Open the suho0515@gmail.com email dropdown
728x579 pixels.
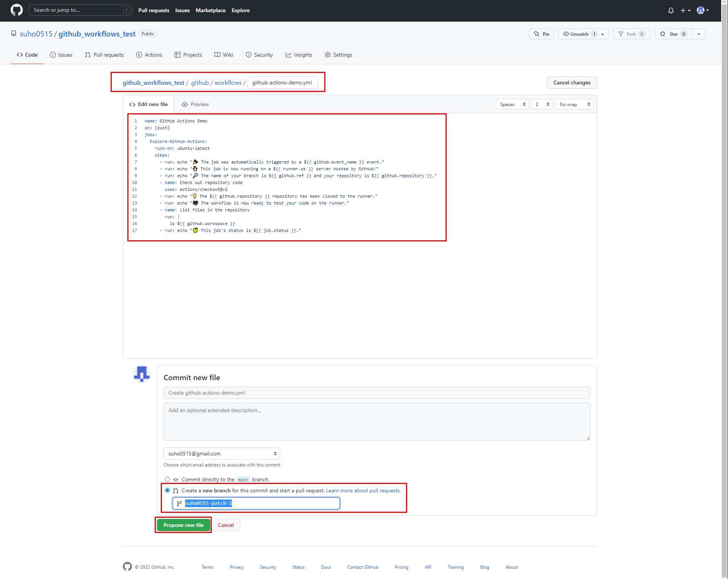[x=222, y=454]
